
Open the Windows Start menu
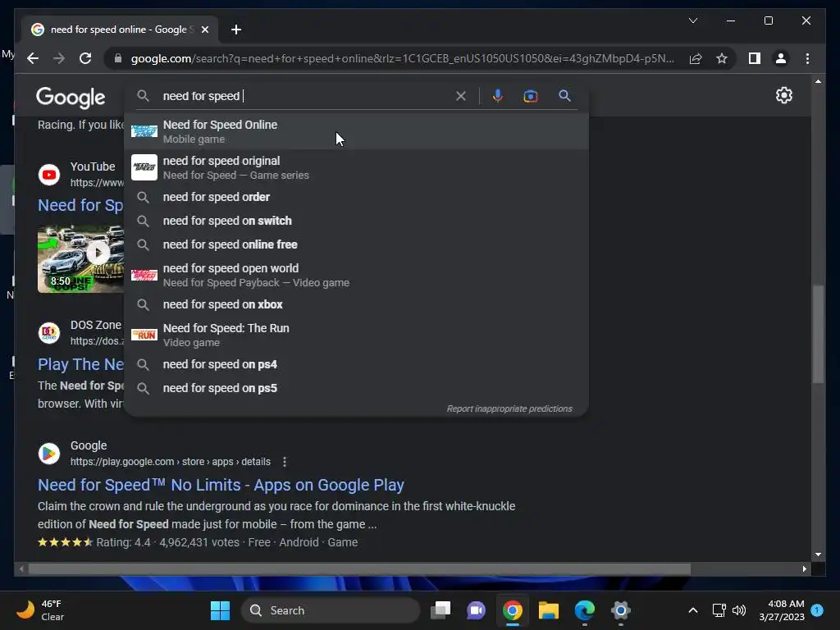pyautogui.click(x=220, y=610)
